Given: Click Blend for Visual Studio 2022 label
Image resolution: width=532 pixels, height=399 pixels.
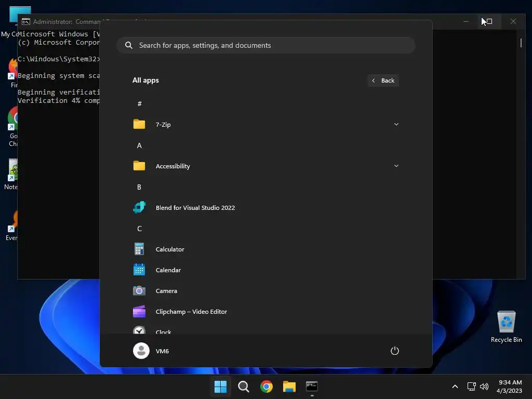Looking at the screenshot, I should [x=195, y=208].
